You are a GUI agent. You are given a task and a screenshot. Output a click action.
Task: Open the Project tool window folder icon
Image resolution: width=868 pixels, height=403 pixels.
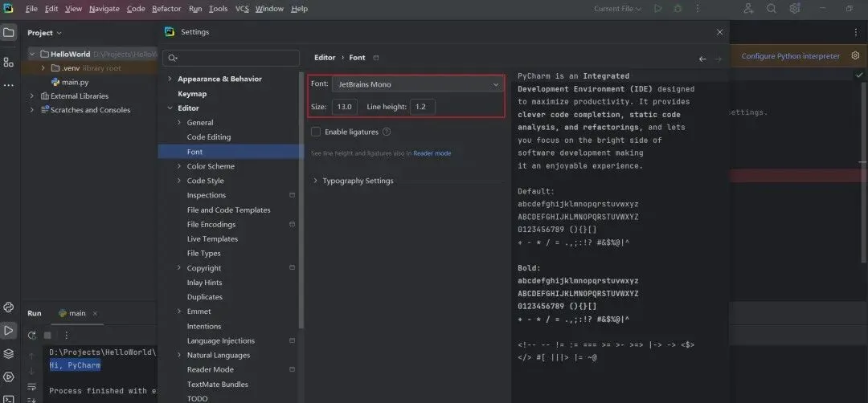coord(9,33)
